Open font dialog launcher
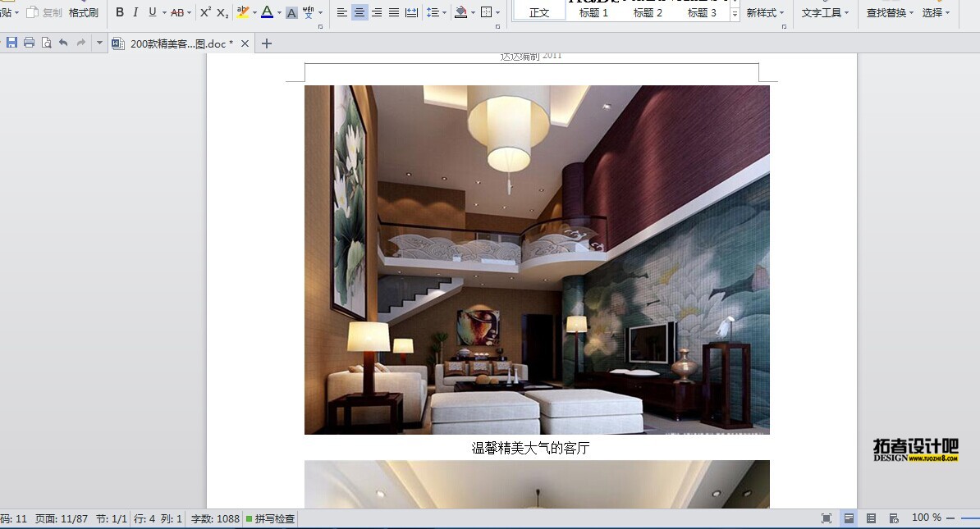 coord(321,27)
